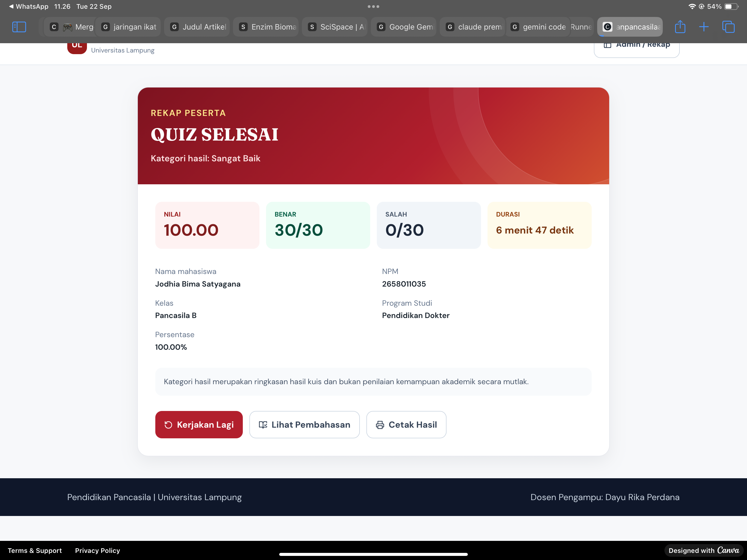Select the Google Gem tab
The image size is (747, 560).
click(404, 27)
